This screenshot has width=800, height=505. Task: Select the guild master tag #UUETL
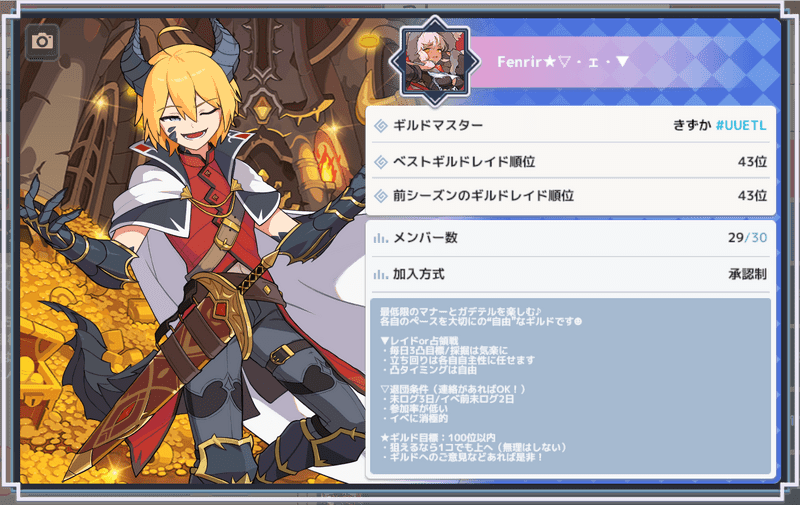[741, 125]
